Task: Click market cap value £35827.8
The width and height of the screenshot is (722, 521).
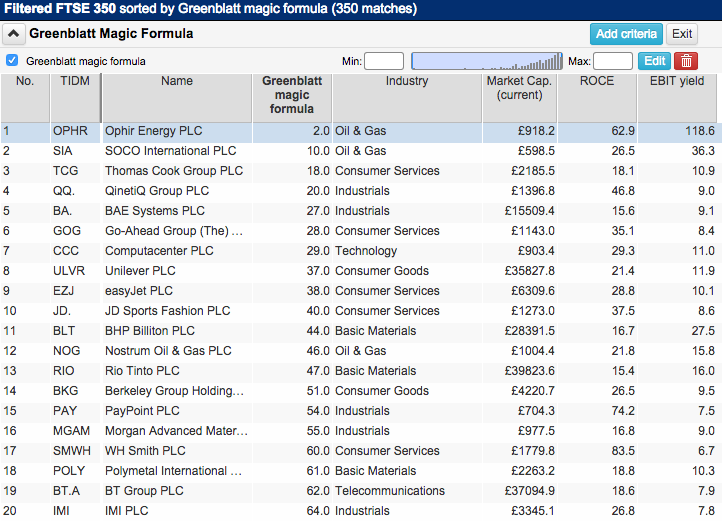Action: (530, 271)
